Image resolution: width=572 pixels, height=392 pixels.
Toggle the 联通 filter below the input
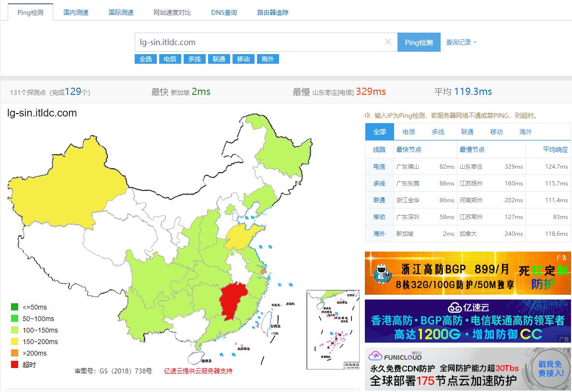click(x=219, y=59)
